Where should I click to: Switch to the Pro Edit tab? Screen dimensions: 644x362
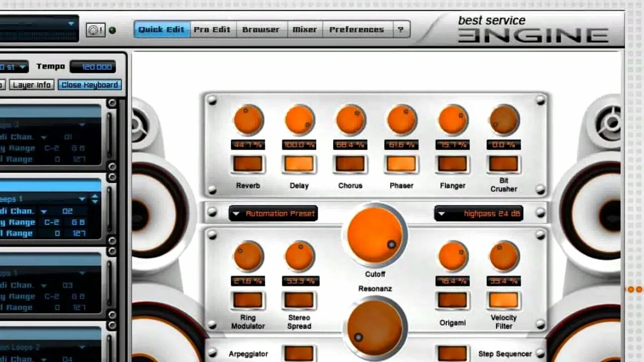click(x=213, y=30)
